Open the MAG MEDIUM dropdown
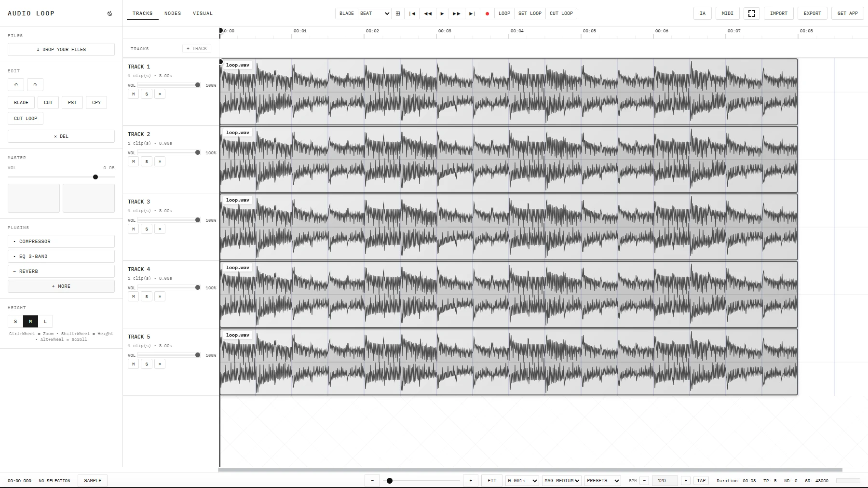This screenshot has width=868, height=488. [562, 481]
